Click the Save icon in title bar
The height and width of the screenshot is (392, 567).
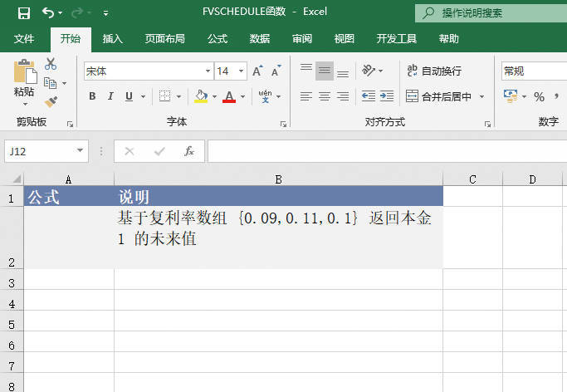23,12
